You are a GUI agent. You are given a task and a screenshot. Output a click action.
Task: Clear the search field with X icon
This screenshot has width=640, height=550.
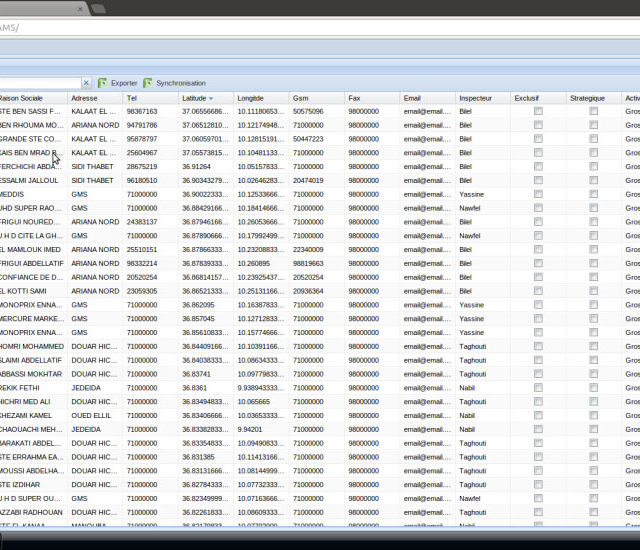[86, 83]
